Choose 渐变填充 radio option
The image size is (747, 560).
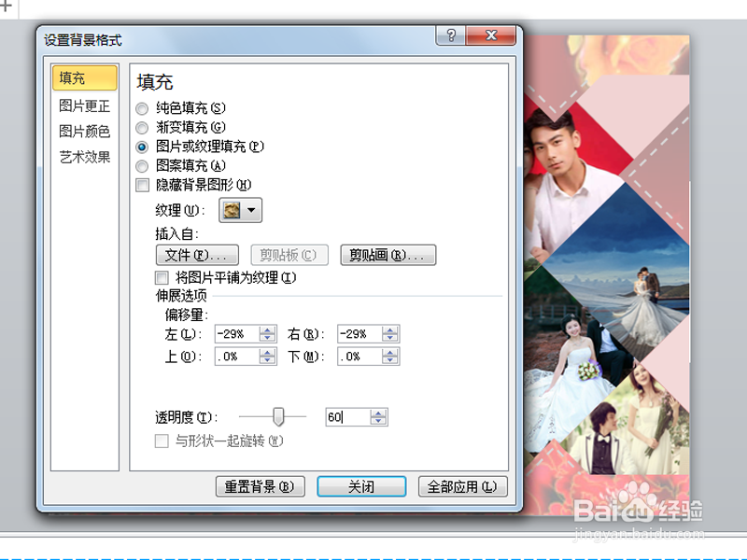click(142, 128)
